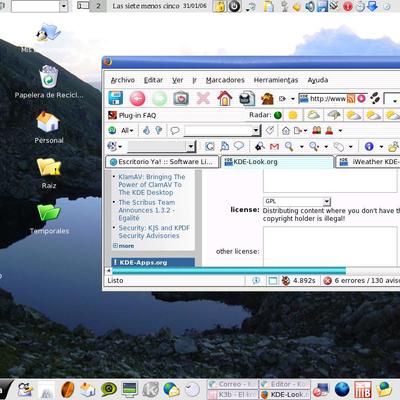Open Security: KJS and KPDF advisories link
The width and height of the screenshot is (400, 400).
click(154, 232)
